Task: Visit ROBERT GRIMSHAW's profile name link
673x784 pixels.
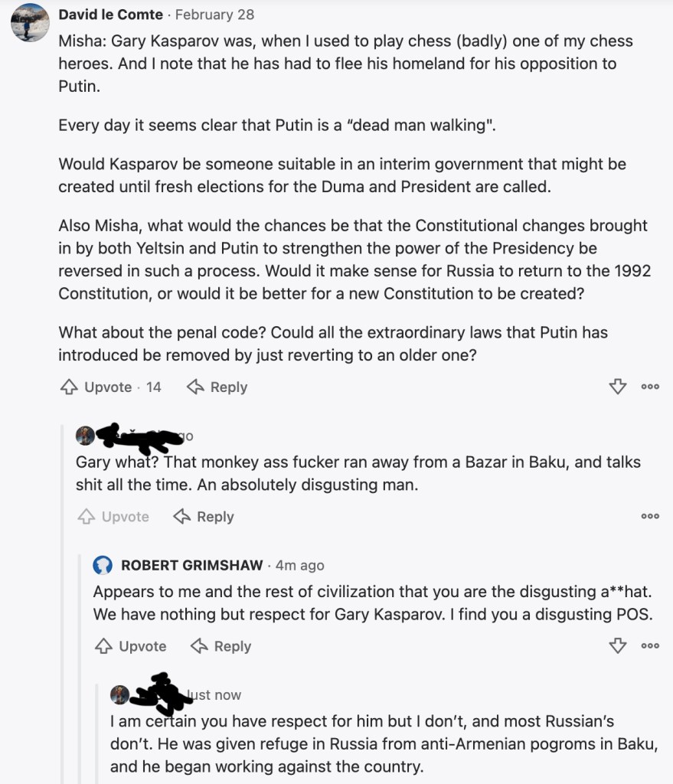Action: [192, 566]
